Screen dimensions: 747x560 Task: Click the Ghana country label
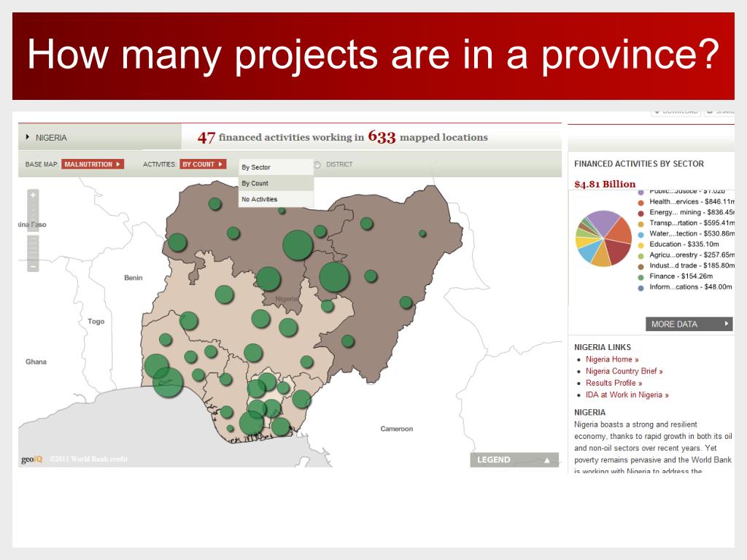click(x=36, y=362)
